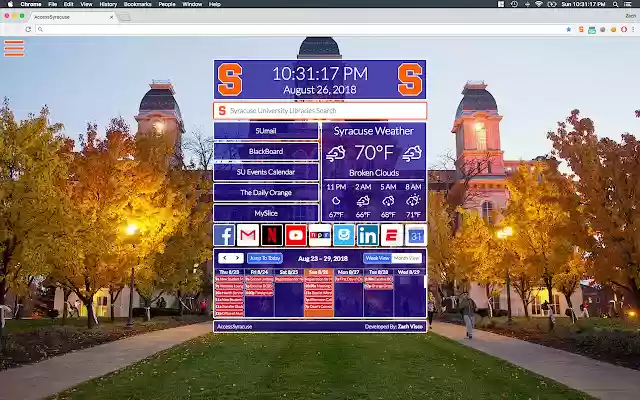Open Time Machine menu bar icon
640x400 pixels.
[514, 4]
